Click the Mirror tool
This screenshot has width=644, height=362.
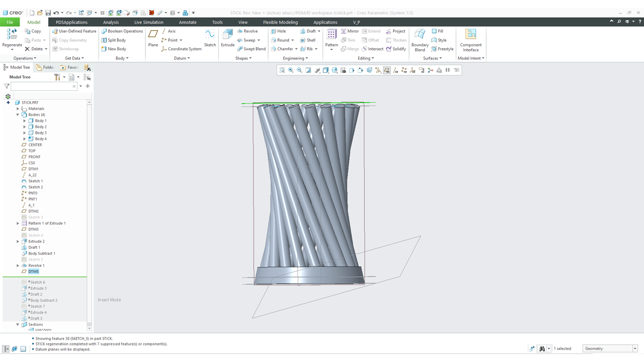350,31
